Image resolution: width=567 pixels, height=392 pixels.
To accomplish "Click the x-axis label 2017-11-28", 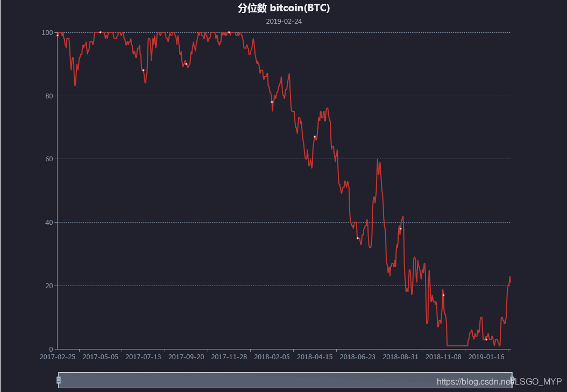I will (x=229, y=357).
